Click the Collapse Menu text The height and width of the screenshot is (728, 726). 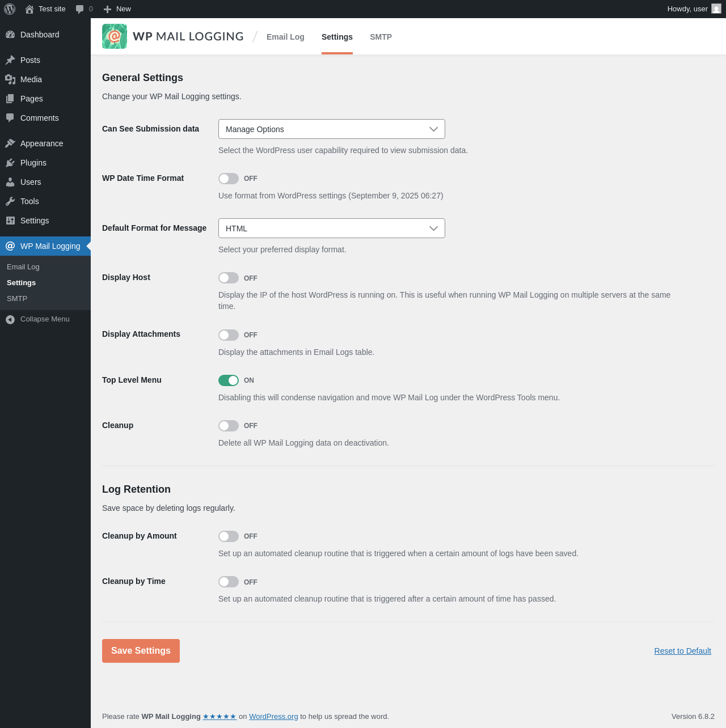(x=45, y=319)
